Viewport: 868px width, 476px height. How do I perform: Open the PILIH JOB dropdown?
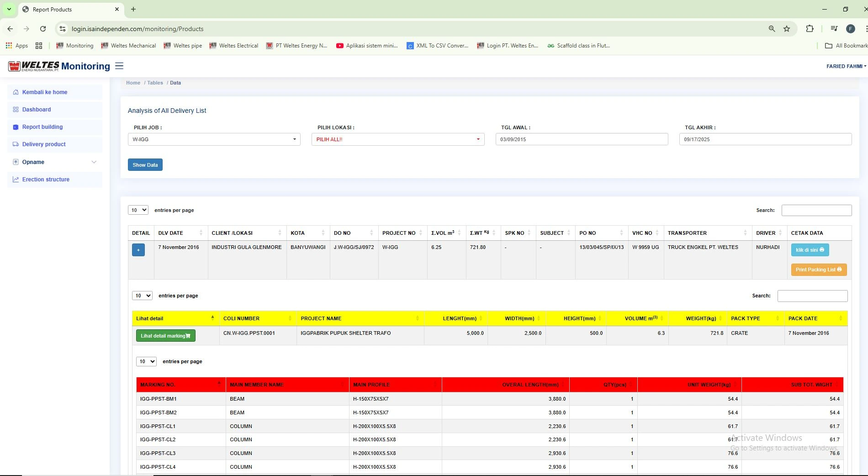pos(214,139)
